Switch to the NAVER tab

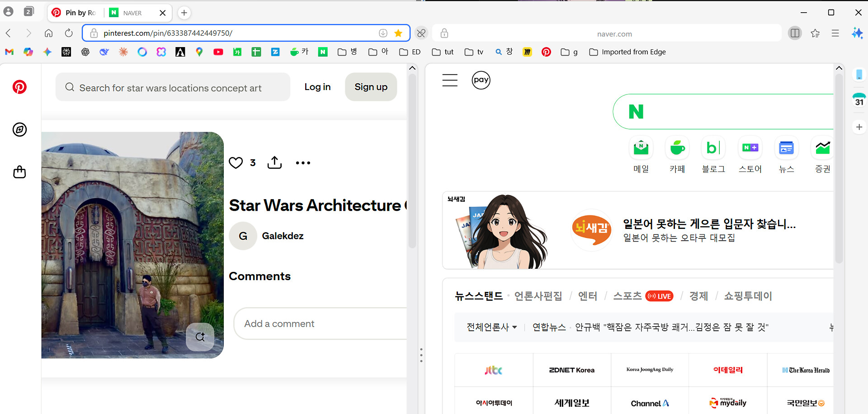(132, 13)
